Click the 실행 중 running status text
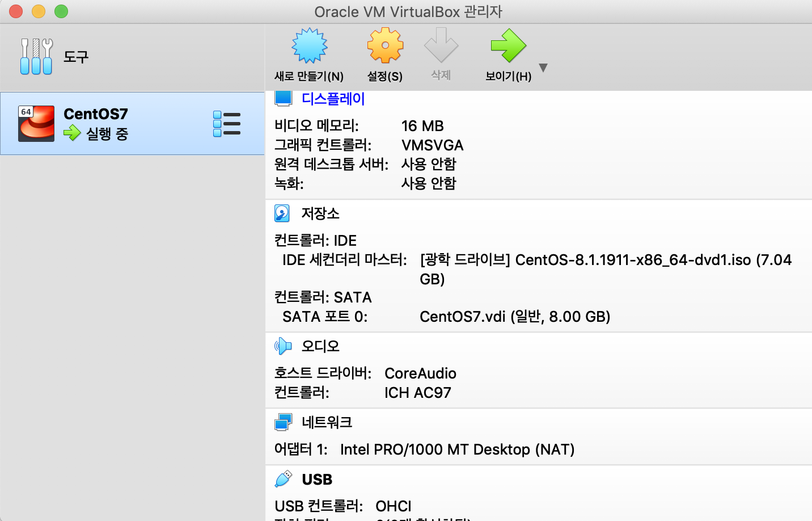 click(x=107, y=134)
